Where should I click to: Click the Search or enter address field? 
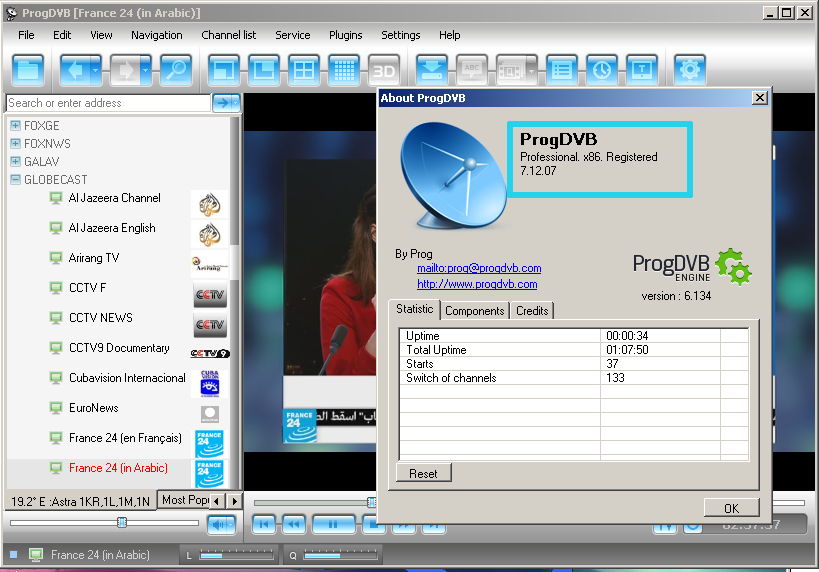click(x=109, y=103)
